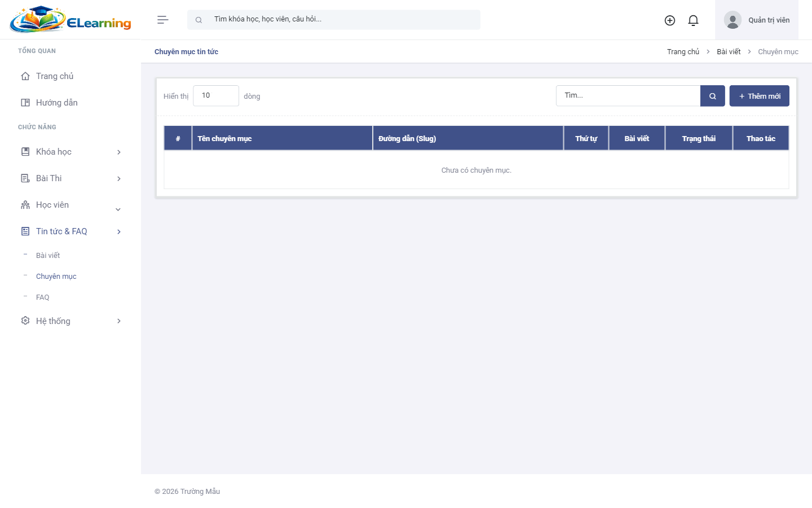Collapse the Tin tức & FAQ chevron
Viewport: 812px width, 508px height.
tap(119, 232)
